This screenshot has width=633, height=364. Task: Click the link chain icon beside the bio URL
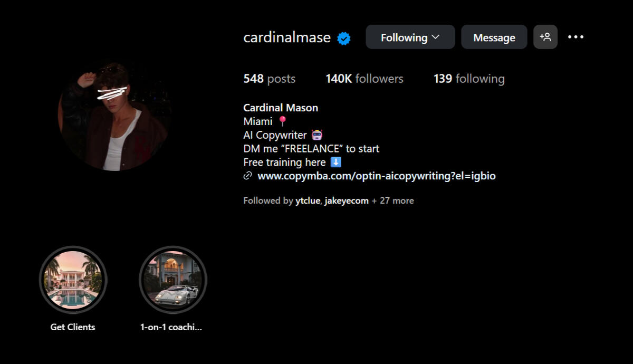[x=248, y=176]
